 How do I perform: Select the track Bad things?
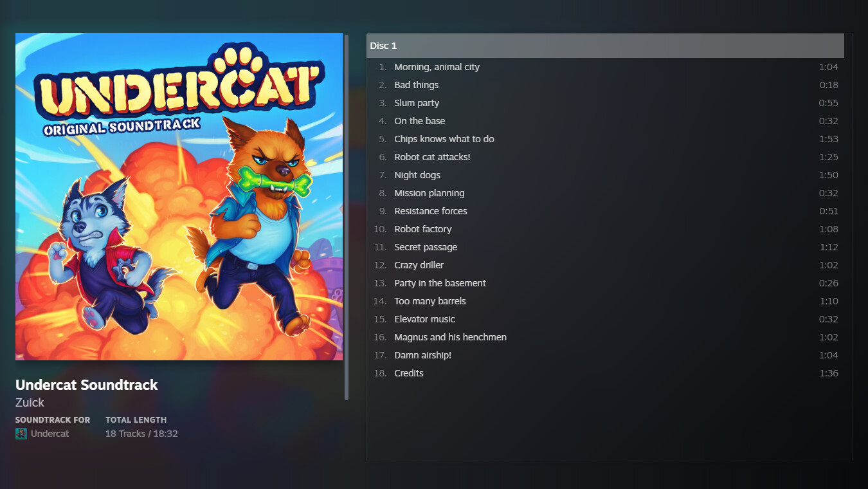pyautogui.click(x=416, y=84)
